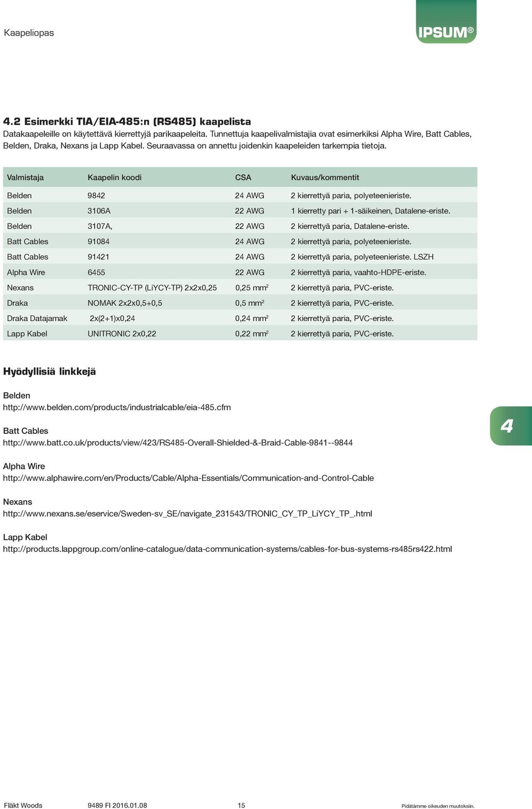This screenshot has height=809, width=532.
Task: Click the 'Hyödyllisiä linkkejä' heading
Action: click(49, 372)
